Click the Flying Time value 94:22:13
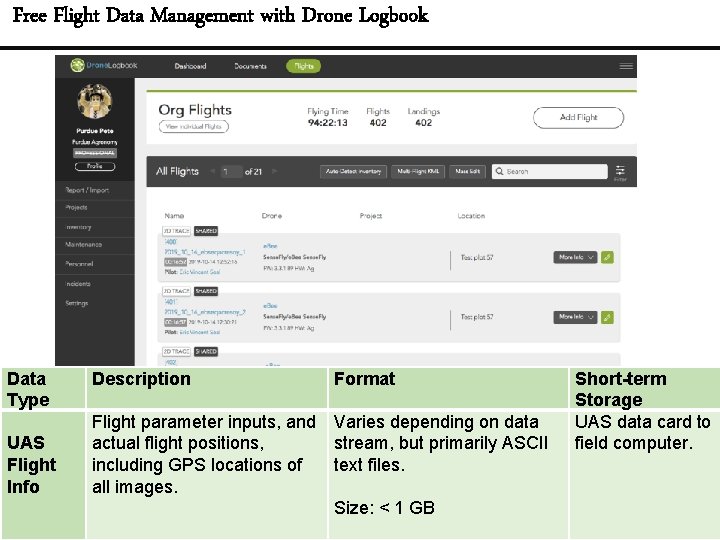Viewport: 720px width, 540px height. point(327,123)
